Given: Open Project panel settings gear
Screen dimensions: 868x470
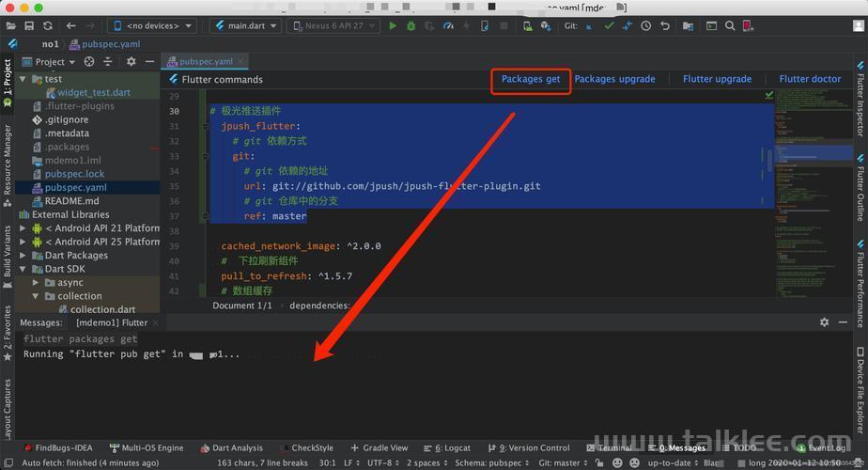Looking at the screenshot, I should (131, 61).
